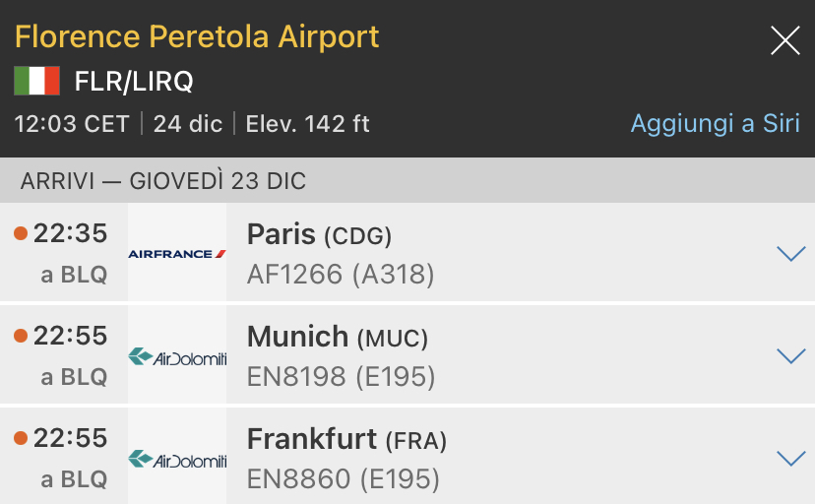Tap the Aggiungi a Siri link

click(x=715, y=124)
